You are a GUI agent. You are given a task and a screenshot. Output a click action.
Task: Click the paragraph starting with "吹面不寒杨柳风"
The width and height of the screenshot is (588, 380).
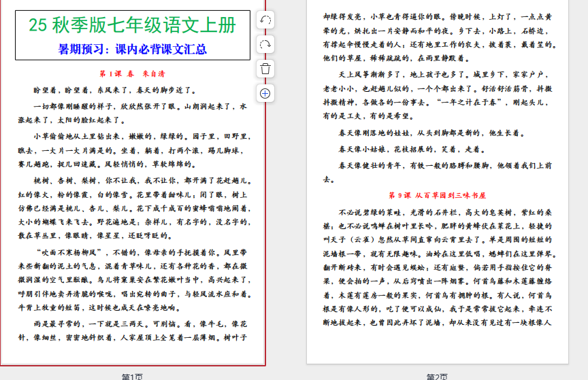pos(133,278)
